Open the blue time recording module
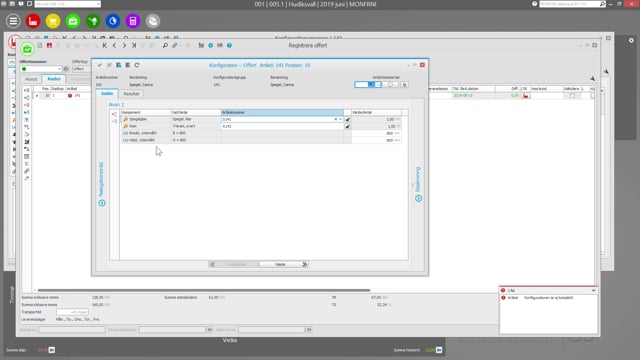 (113, 21)
